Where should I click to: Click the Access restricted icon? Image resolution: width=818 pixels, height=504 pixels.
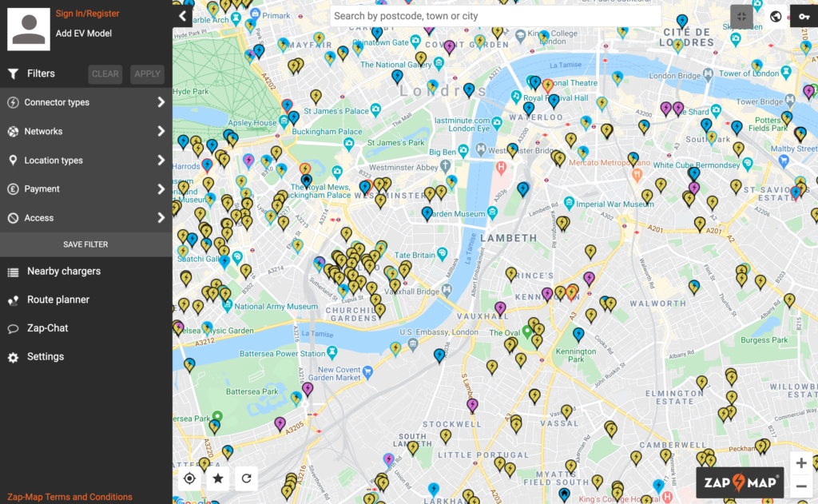click(13, 218)
